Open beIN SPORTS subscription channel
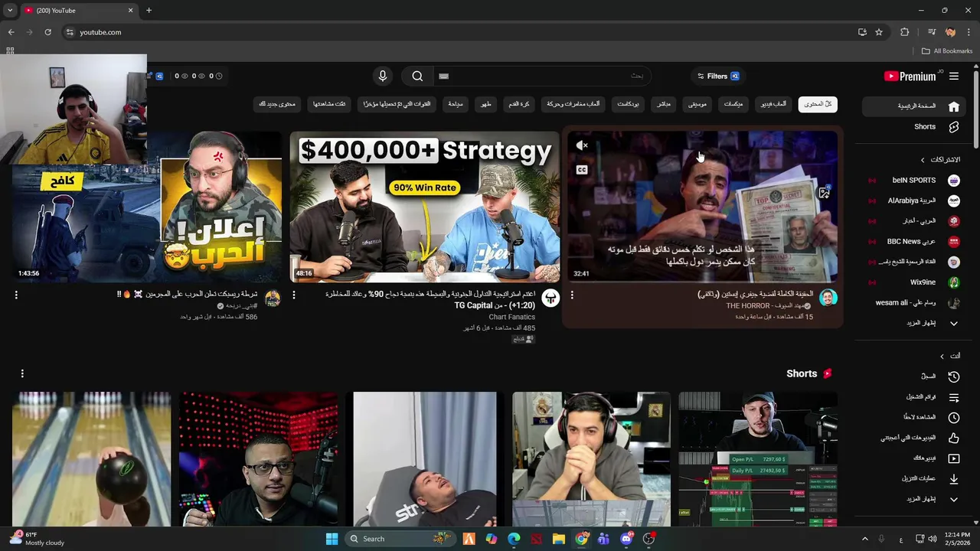The width and height of the screenshot is (980, 551). click(x=915, y=181)
